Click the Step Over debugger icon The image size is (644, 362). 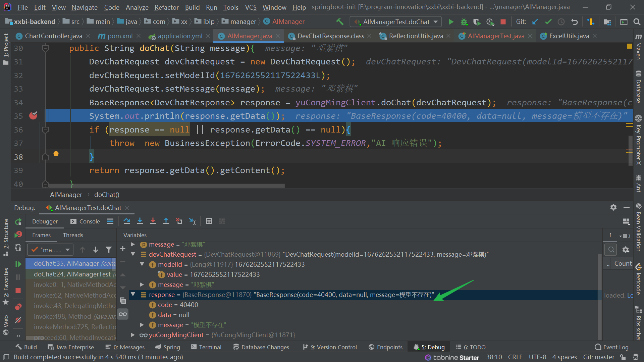[127, 221]
